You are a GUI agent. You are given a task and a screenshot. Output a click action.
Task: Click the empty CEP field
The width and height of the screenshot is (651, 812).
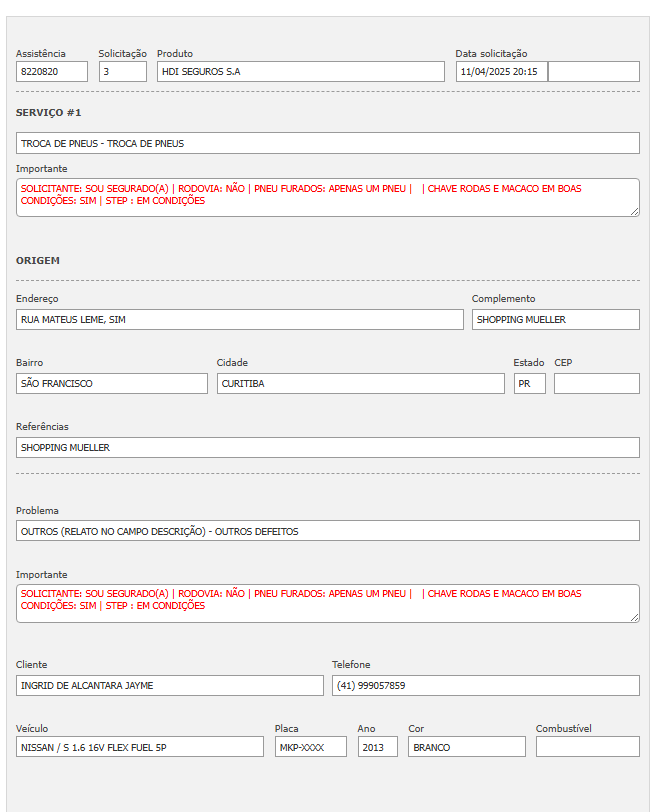click(x=596, y=383)
